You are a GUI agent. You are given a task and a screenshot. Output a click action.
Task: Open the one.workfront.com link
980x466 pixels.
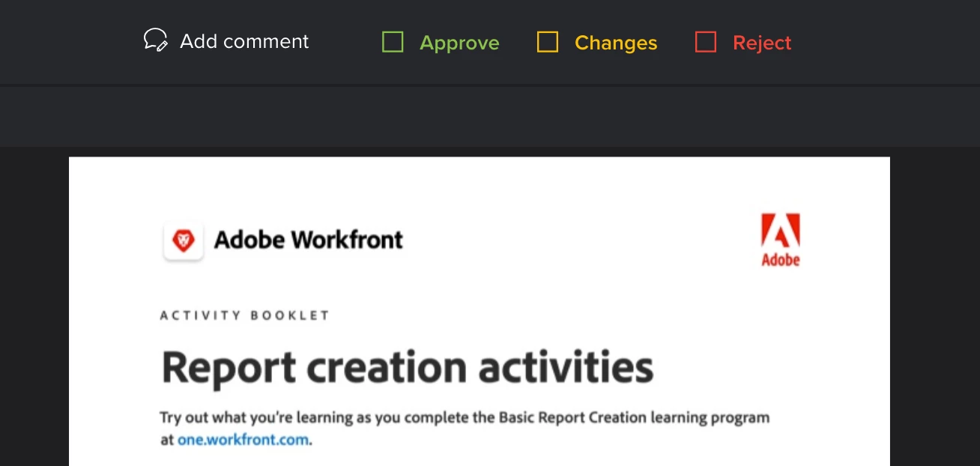[243, 440]
